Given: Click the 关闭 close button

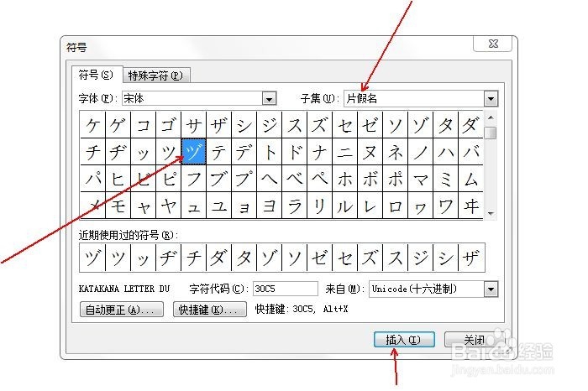Looking at the screenshot, I should click(474, 340).
